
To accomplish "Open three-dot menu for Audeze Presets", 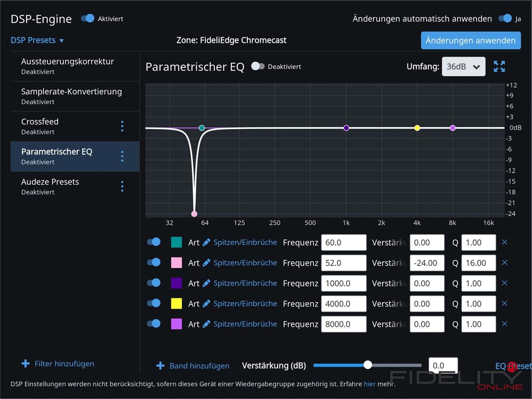I will tap(122, 187).
